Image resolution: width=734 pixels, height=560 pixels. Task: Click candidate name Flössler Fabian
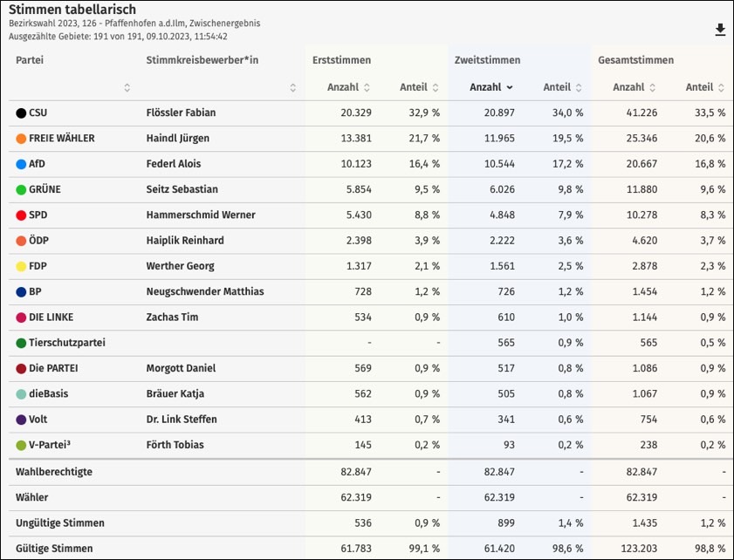(181, 113)
